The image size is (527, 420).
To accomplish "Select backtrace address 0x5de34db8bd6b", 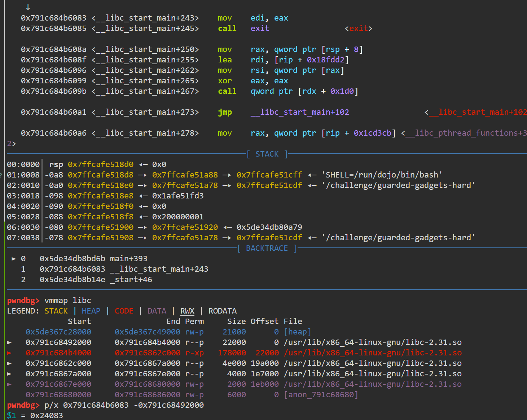I will pyautogui.click(x=73, y=259).
